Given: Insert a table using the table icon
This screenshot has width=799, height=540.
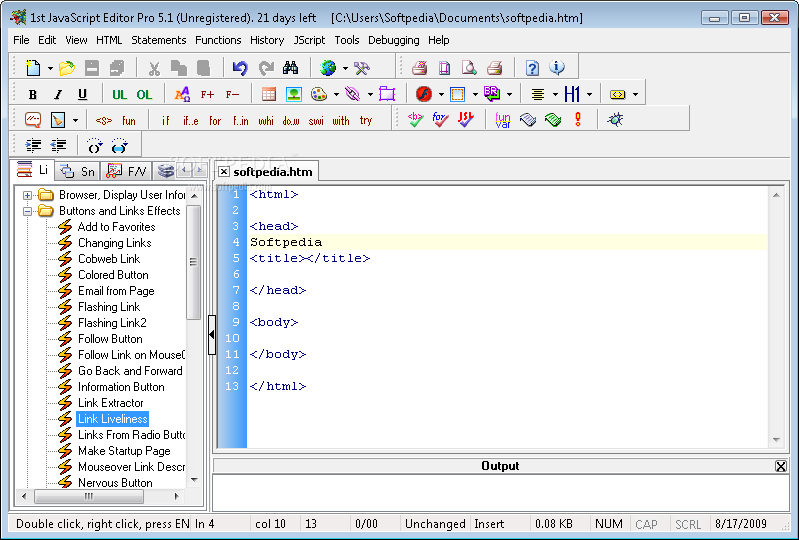Looking at the screenshot, I should click(x=269, y=94).
